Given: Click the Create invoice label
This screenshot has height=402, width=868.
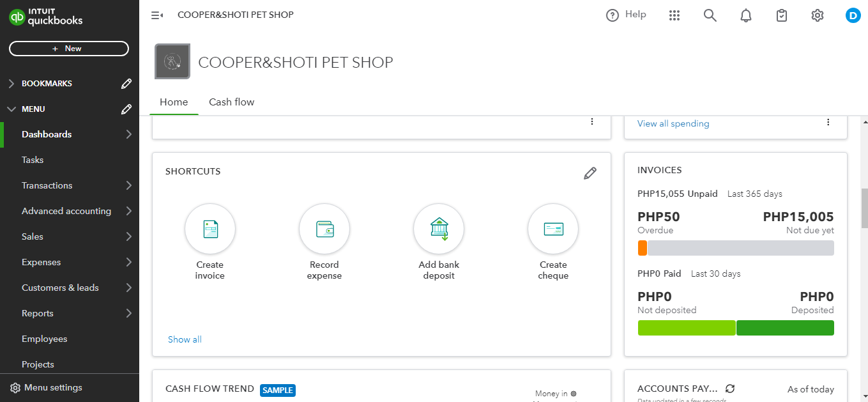Looking at the screenshot, I should tap(210, 270).
